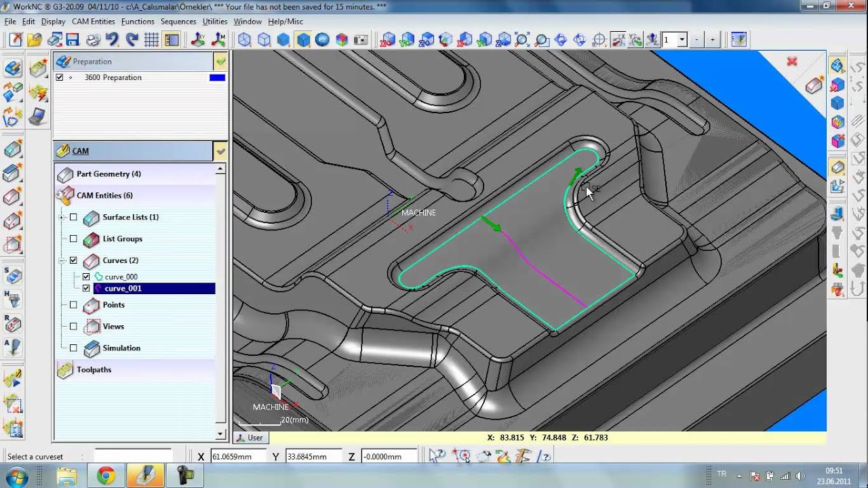Open the File menu
Viewport: 868px width, 488px height.
pos(10,22)
